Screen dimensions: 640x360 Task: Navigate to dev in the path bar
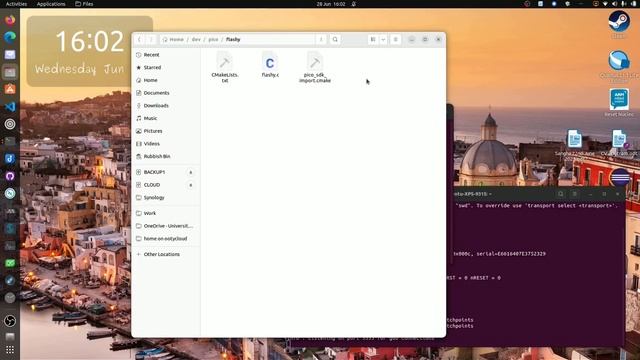196,40
